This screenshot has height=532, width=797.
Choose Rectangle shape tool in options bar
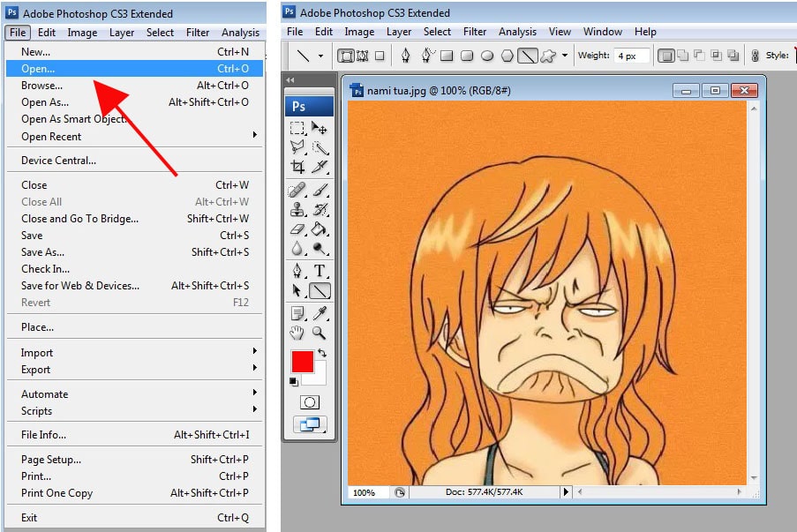[x=447, y=56]
